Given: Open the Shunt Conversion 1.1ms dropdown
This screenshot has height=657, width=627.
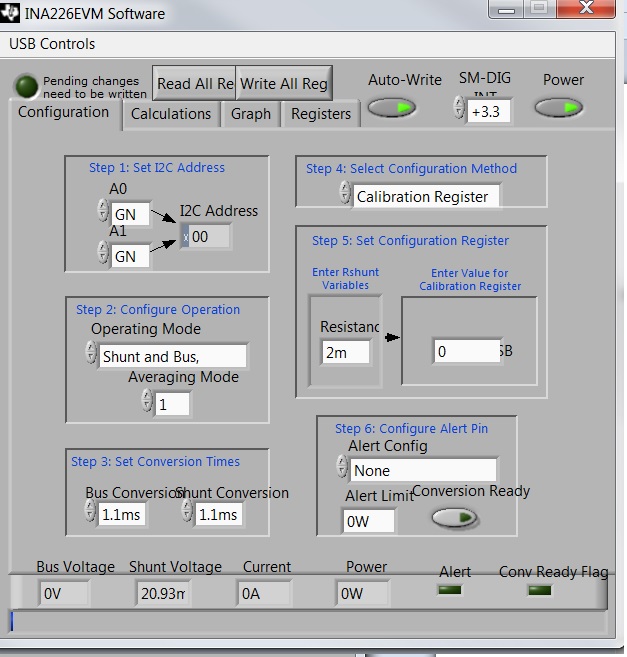Looking at the screenshot, I should click(219, 515).
